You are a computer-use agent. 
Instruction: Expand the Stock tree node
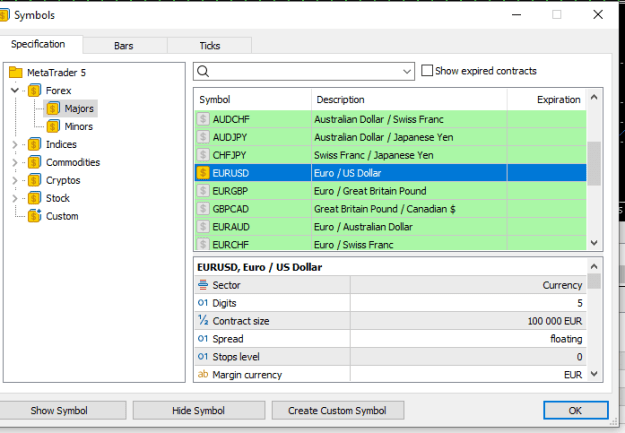pyautogui.click(x=15, y=198)
